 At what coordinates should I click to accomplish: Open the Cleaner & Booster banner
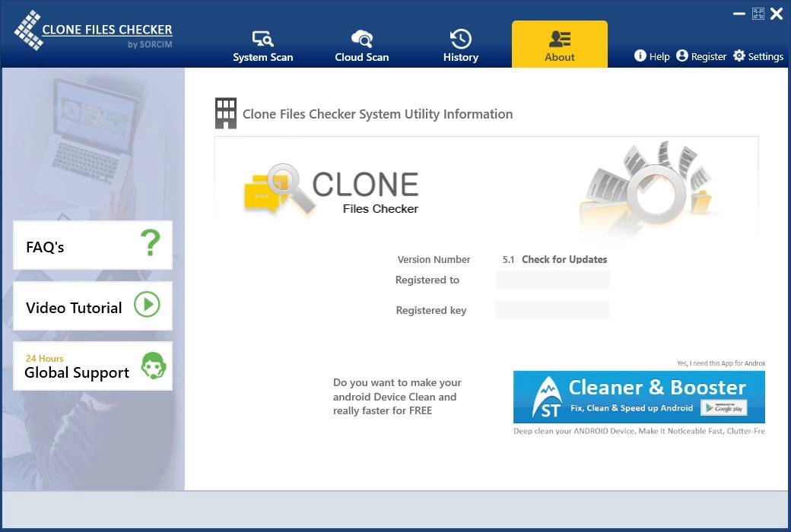(x=639, y=397)
